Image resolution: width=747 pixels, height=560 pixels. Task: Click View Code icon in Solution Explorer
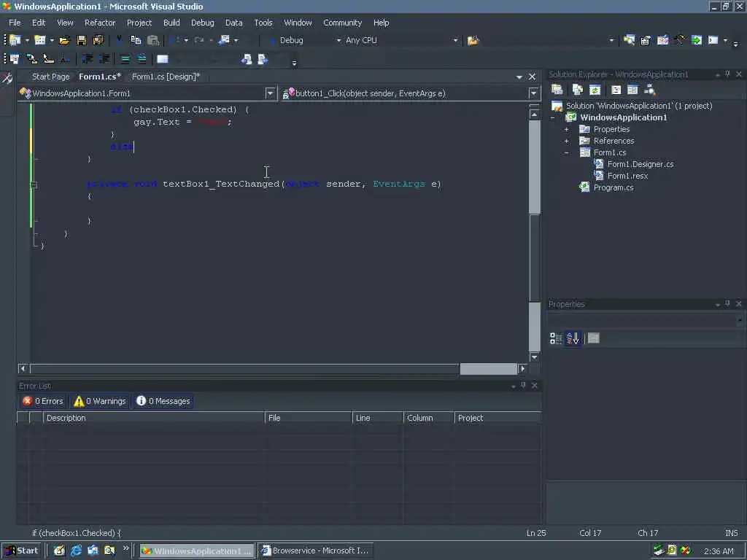(616, 90)
